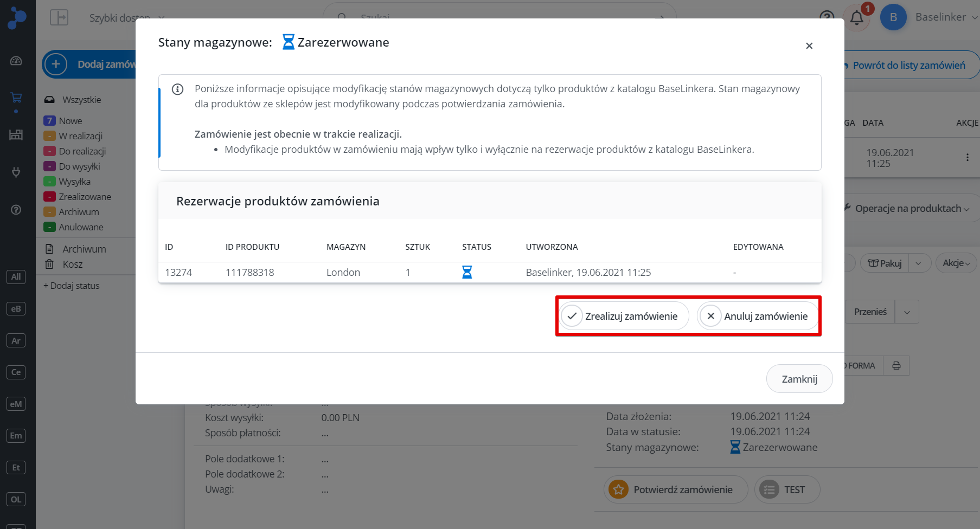Select the Zrealizowane status in sidebar
980x529 pixels.
pos(85,197)
